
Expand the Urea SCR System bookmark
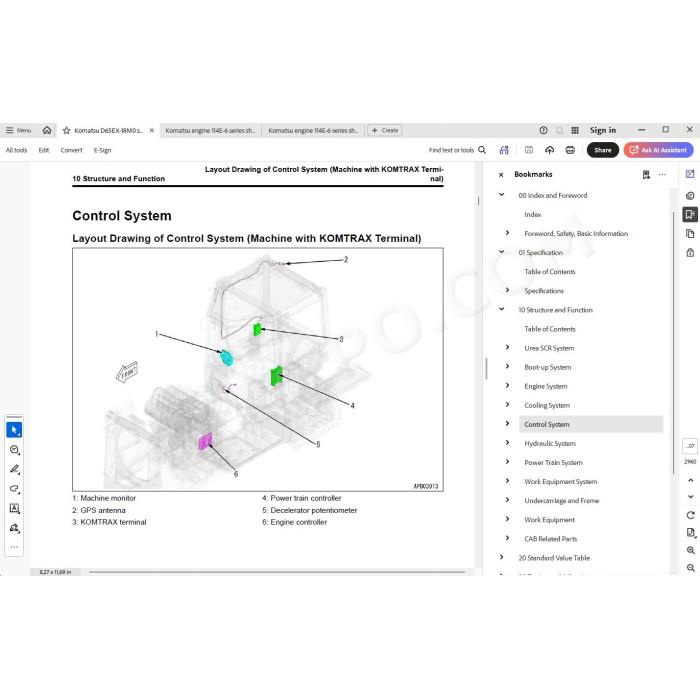507,347
